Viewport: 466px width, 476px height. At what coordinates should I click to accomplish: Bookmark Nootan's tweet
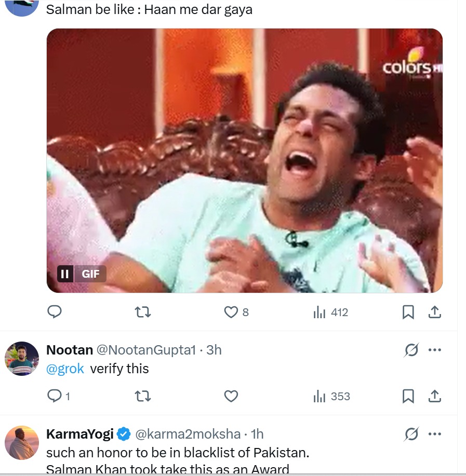click(408, 397)
